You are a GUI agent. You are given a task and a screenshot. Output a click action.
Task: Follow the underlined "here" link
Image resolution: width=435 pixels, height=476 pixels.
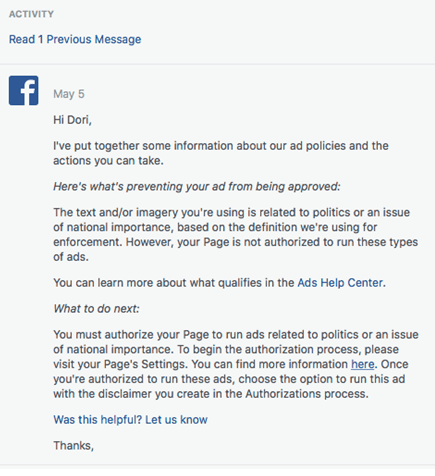[362, 364]
